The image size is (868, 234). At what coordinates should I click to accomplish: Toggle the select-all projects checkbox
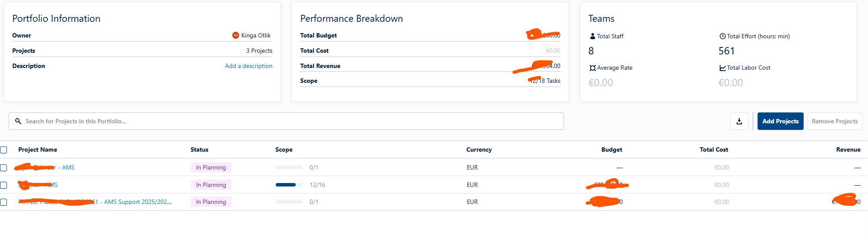[x=3, y=150]
